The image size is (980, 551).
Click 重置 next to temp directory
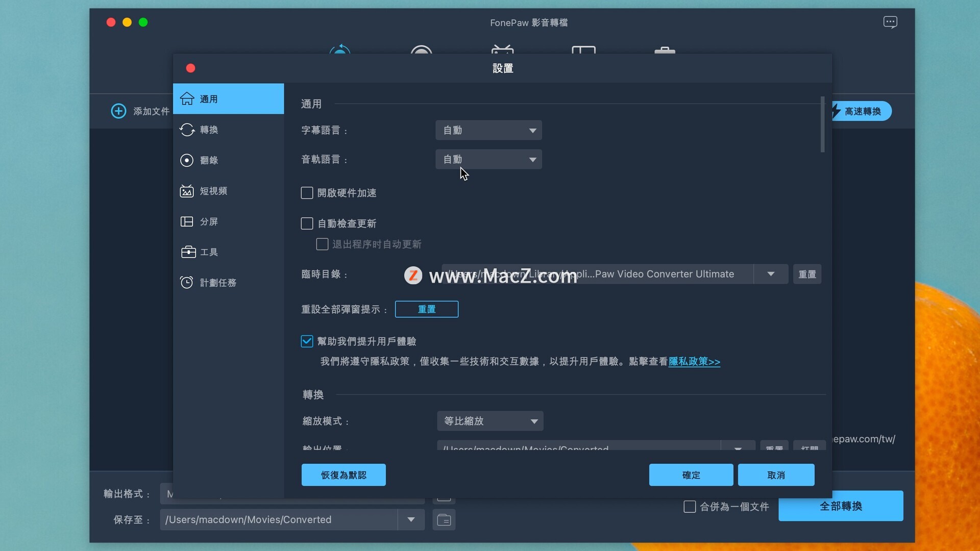pos(807,274)
